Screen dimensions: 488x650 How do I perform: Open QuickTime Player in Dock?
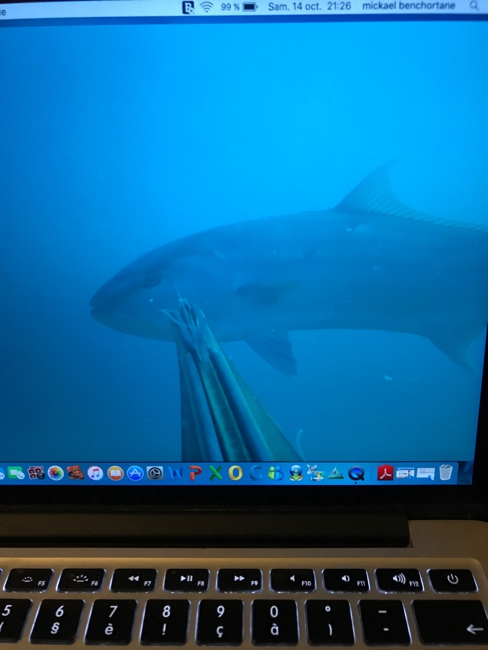[x=356, y=473]
